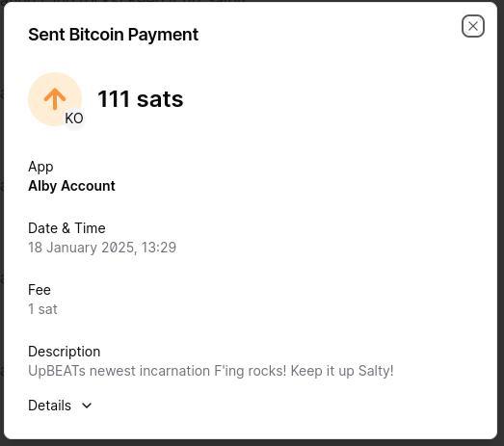This screenshot has width=504, height=446.
Task: Click the word "sats" beside 111
Action: coord(160,99)
